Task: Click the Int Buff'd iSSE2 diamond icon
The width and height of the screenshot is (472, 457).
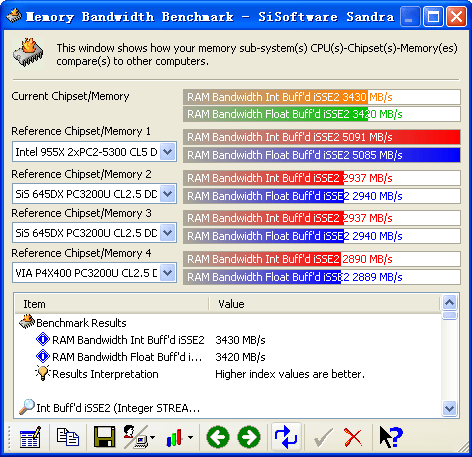Action: [x=43, y=339]
